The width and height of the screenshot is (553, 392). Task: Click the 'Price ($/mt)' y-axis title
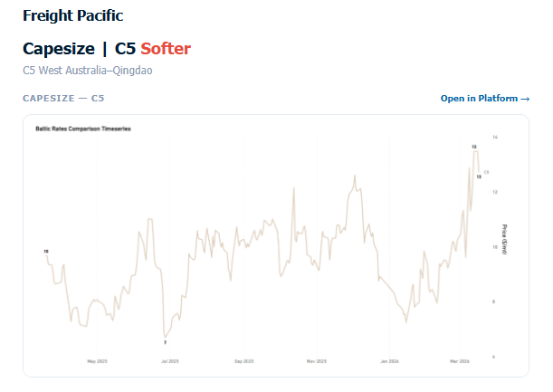[x=504, y=239]
